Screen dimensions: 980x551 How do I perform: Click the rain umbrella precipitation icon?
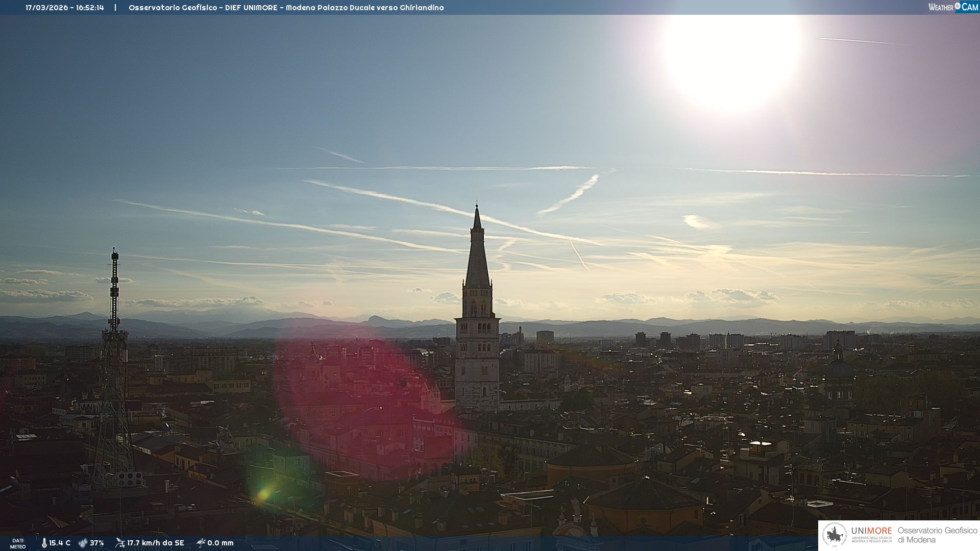click(201, 543)
